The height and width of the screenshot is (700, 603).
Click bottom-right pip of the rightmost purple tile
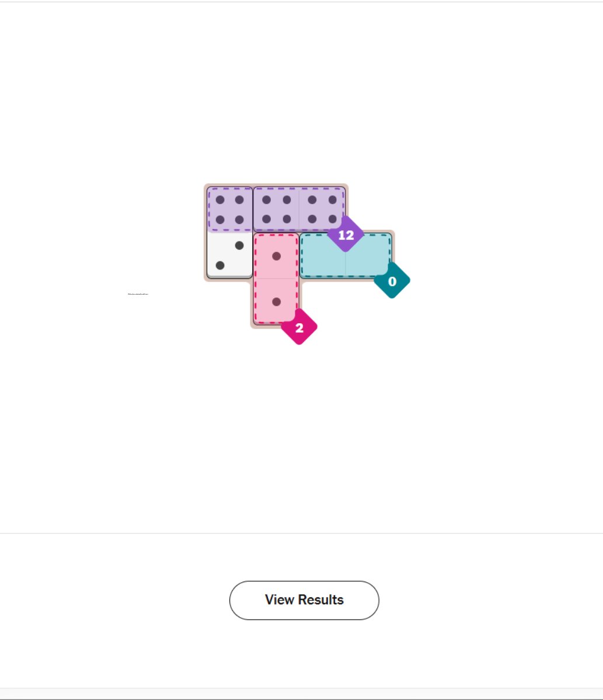[332, 219]
